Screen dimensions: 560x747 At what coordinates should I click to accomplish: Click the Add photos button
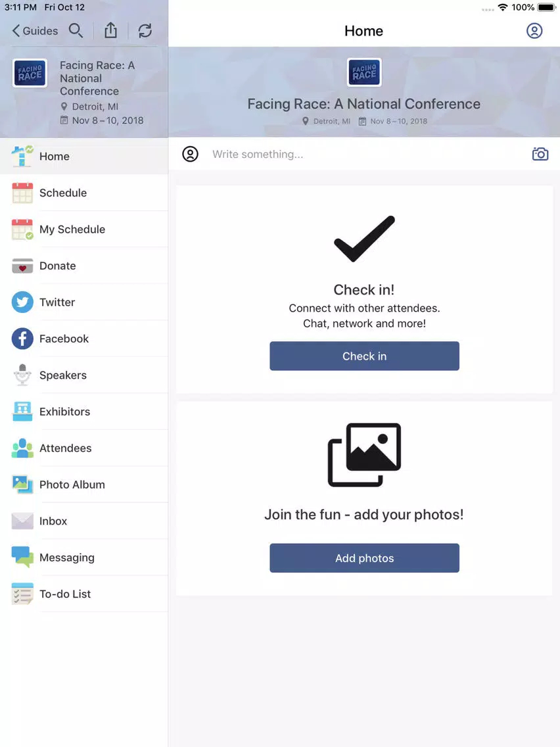(364, 558)
